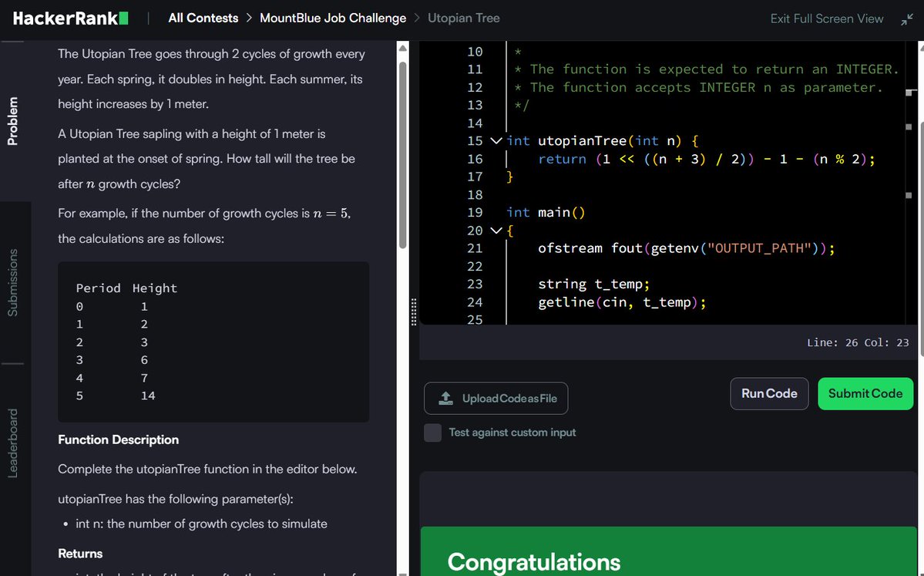
Task: Switch to the Submissions side tab
Action: click(x=12, y=282)
